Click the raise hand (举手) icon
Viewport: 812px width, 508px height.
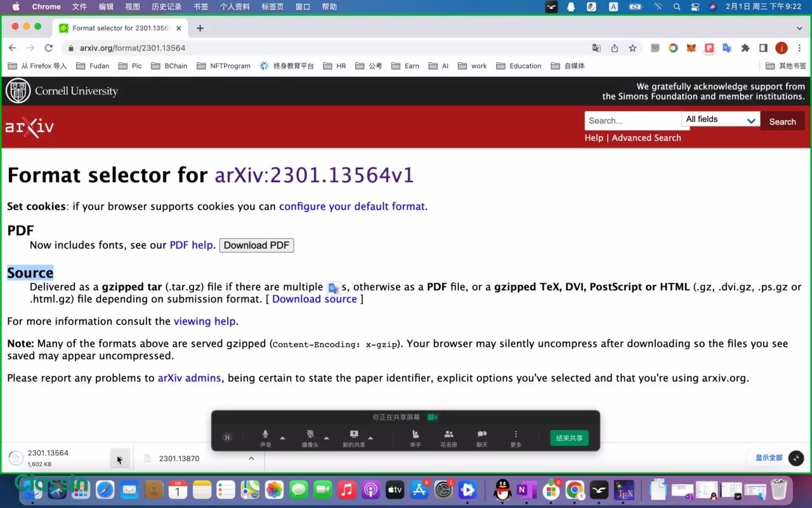[x=416, y=437]
